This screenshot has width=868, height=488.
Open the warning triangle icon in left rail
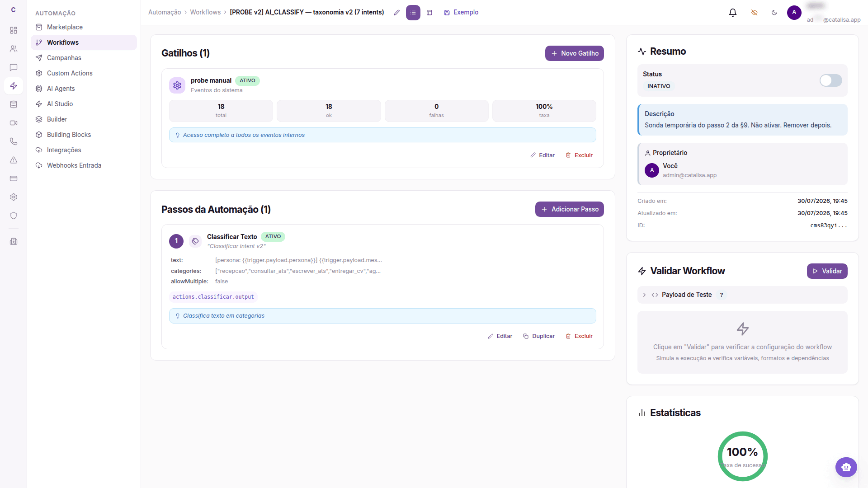[14, 160]
